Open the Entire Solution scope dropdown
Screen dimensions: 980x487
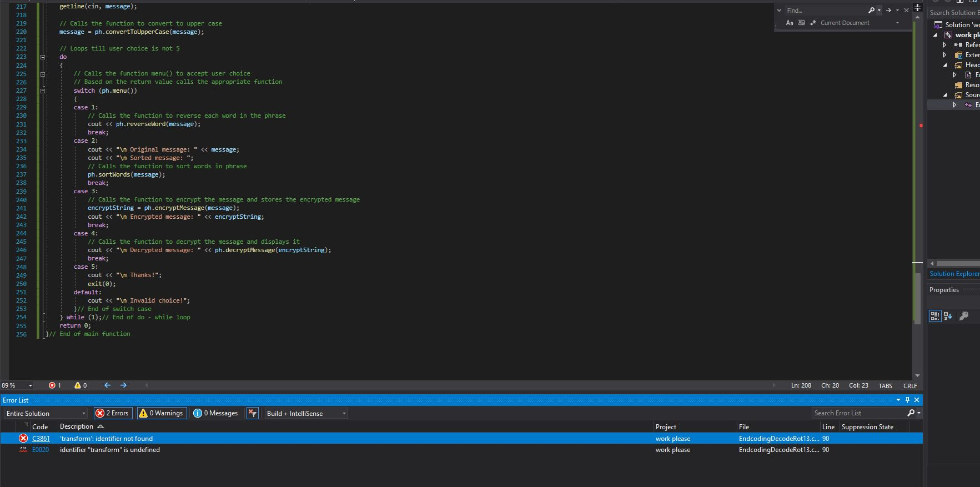(x=46, y=413)
